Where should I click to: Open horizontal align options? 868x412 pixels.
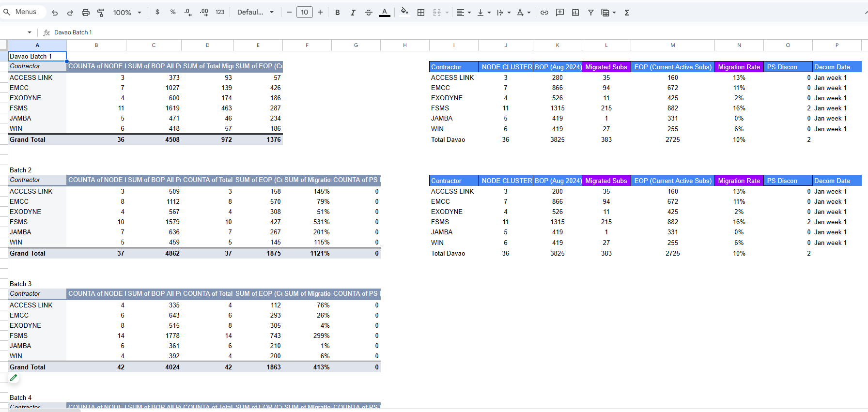click(x=464, y=13)
